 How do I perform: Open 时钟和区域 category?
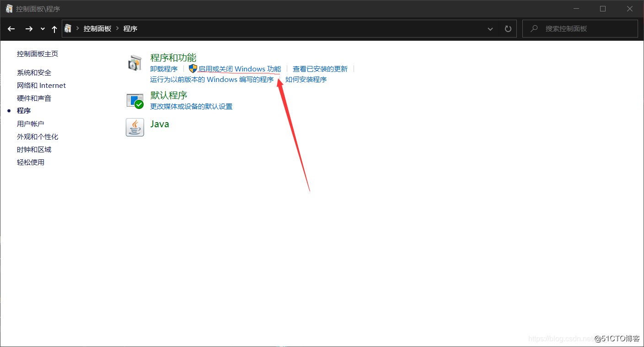(x=34, y=149)
